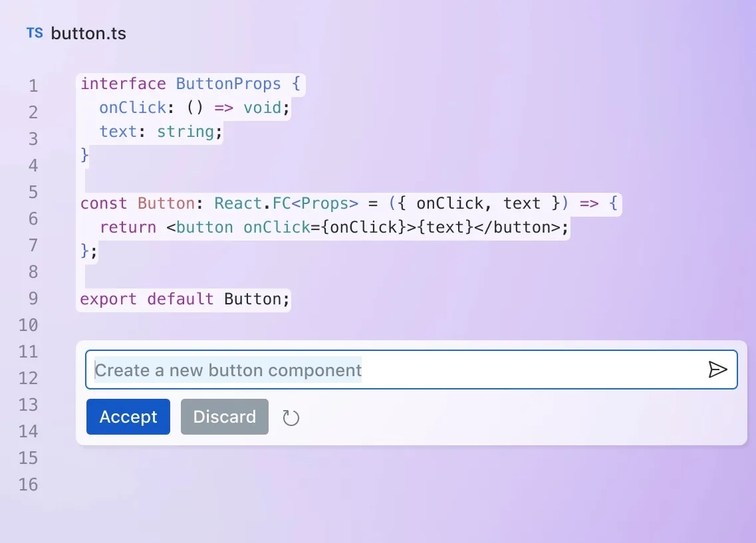The width and height of the screenshot is (756, 543).
Task: Click the 'const Button: React.FC<Props>' line
Action: [349, 203]
